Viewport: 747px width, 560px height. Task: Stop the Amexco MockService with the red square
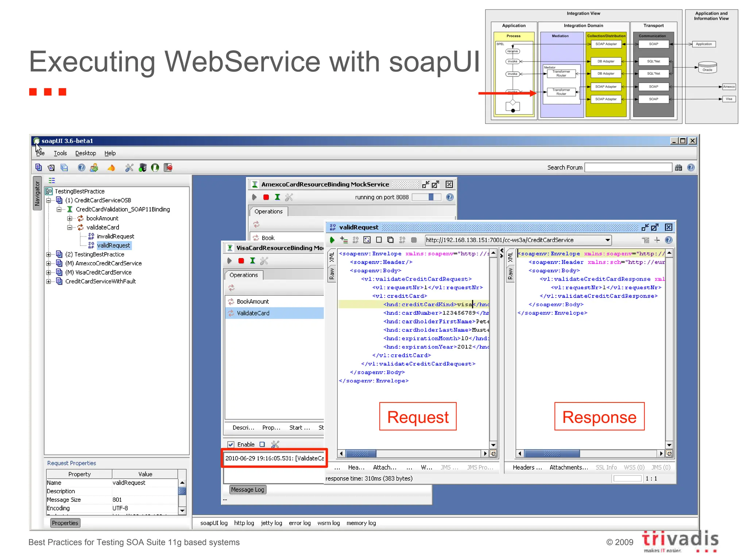(x=266, y=197)
